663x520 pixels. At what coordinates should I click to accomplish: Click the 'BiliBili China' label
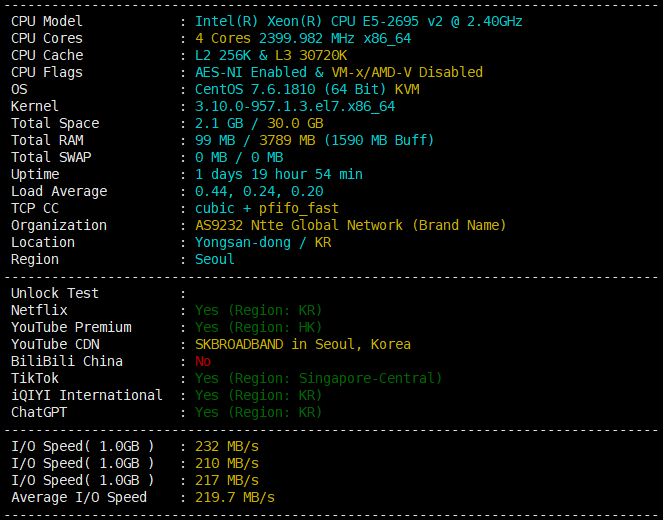67,361
